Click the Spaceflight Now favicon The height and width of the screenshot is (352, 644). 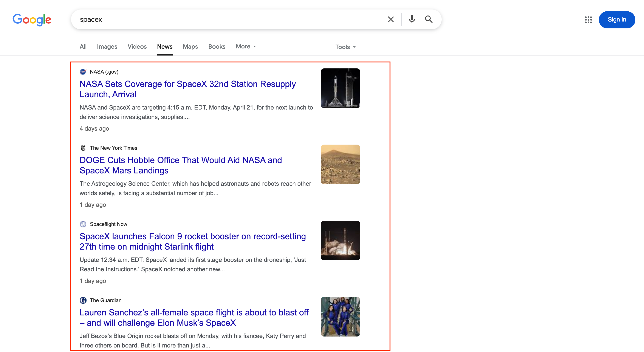(x=83, y=224)
